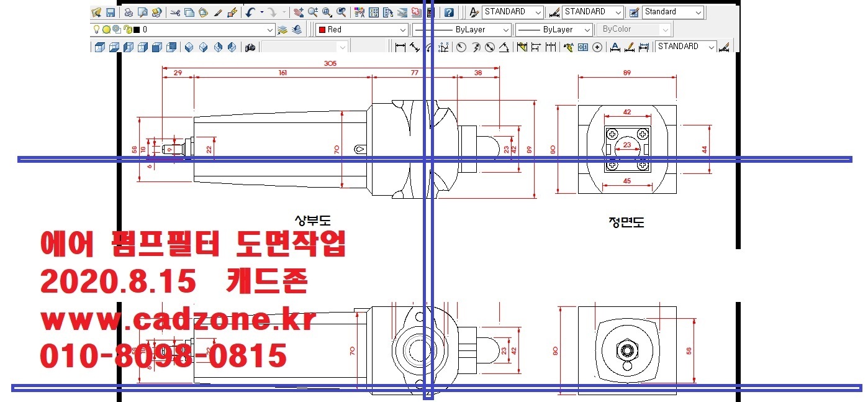868x402 pixels.
Task: Select the Center Mark dimension icon
Action: coord(597,47)
